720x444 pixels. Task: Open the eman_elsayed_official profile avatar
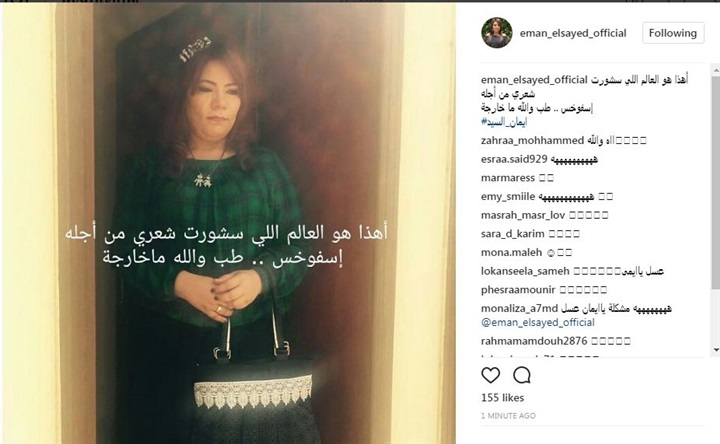[496, 33]
